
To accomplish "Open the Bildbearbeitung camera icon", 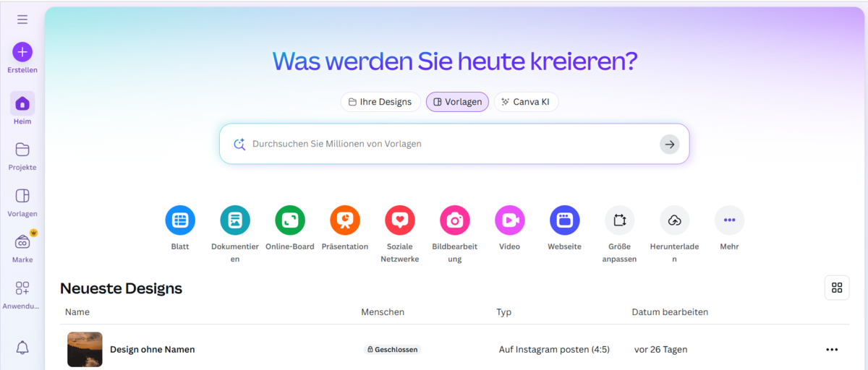I will 455,220.
